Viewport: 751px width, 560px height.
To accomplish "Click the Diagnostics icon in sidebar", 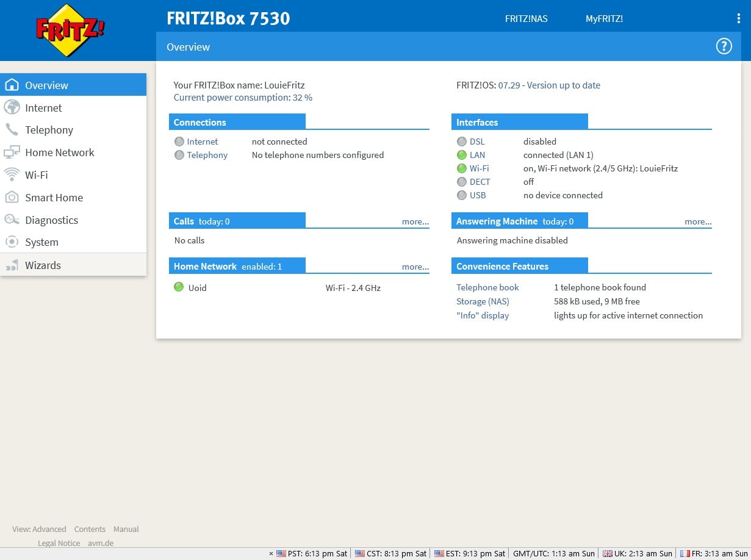I will [12, 220].
